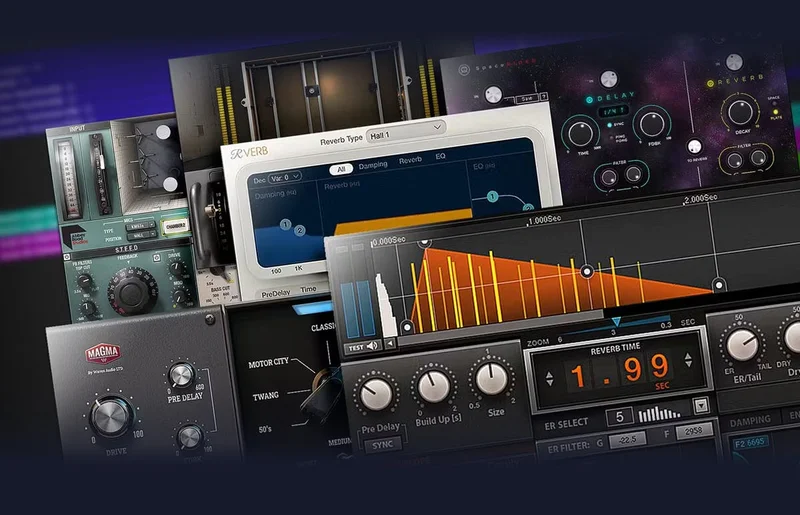
Task: Click the S.T.E.E.D. FEEDBACK large dial
Action: [131, 292]
